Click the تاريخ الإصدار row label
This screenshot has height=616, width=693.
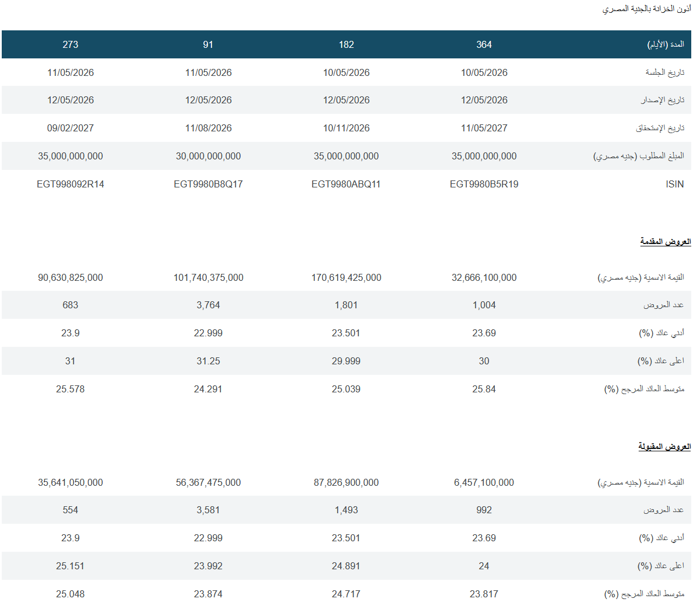663,100
